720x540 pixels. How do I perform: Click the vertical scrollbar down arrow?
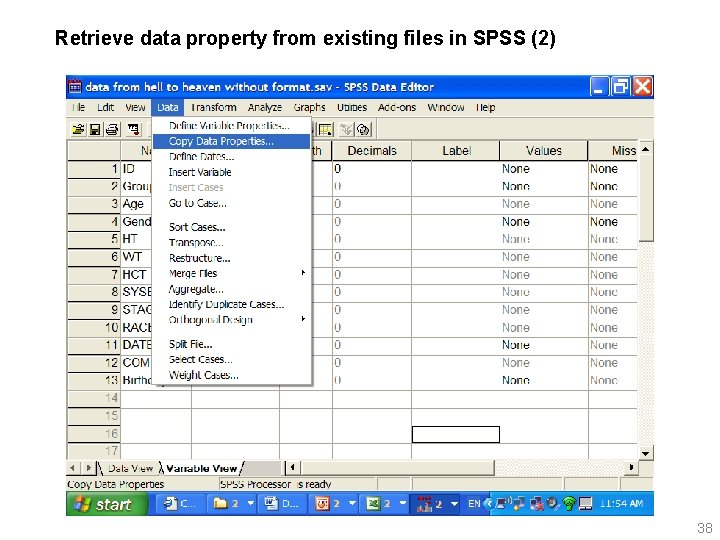[x=646, y=454]
